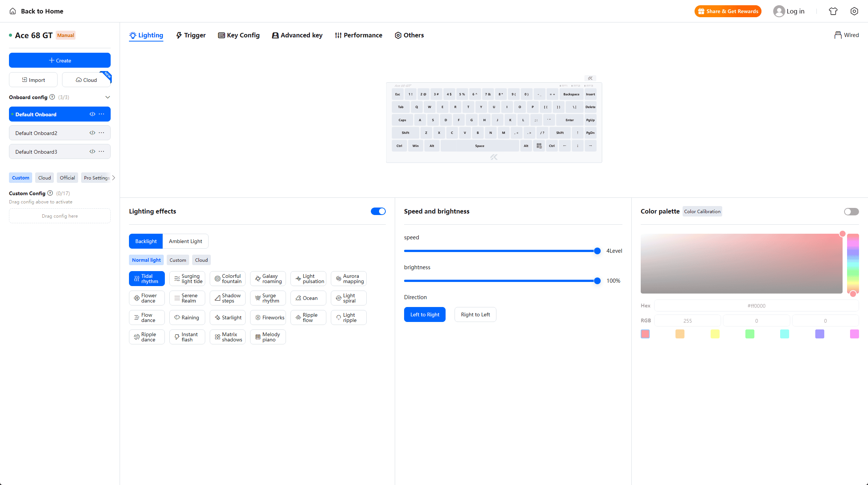Collapse the Onboard config list chevron
Screen dimensions: 868x485
[x=108, y=97]
